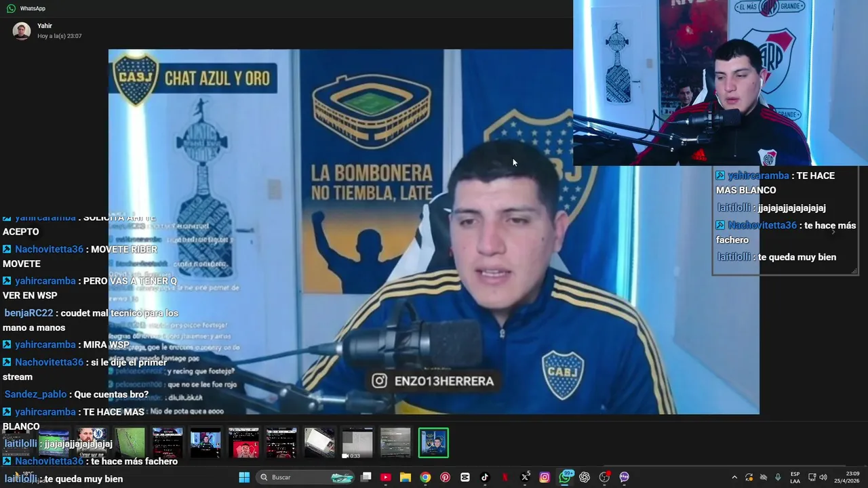Open Google Chrome from taskbar

coord(425,477)
